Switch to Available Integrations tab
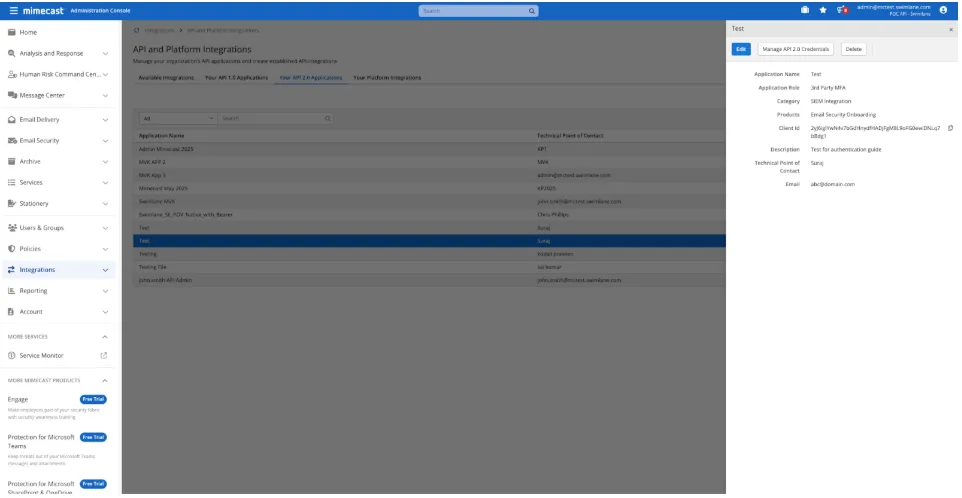This screenshot has height=498, width=962. coord(166,78)
